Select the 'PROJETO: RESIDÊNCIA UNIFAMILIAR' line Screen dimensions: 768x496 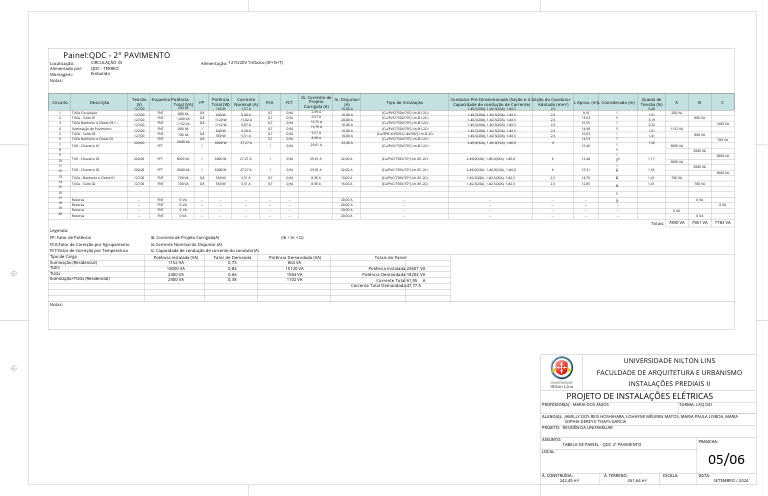pos(577,427)
